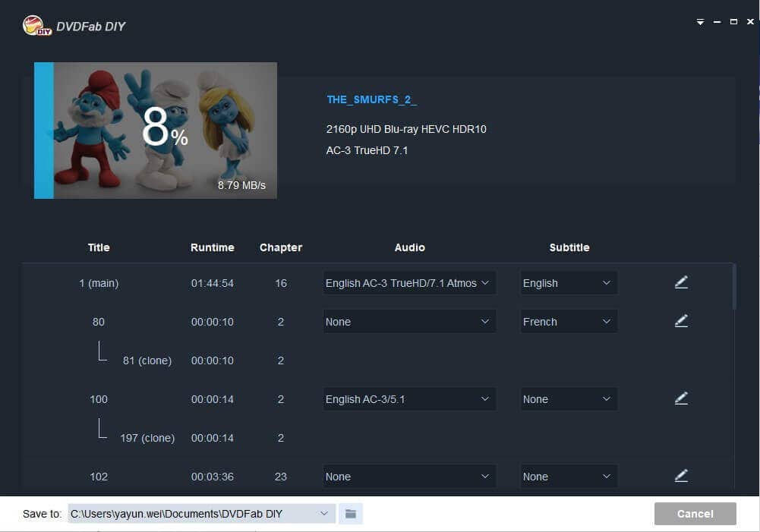760x532 pixels.
Task: Click the Save to label
Action: (42, 514)
